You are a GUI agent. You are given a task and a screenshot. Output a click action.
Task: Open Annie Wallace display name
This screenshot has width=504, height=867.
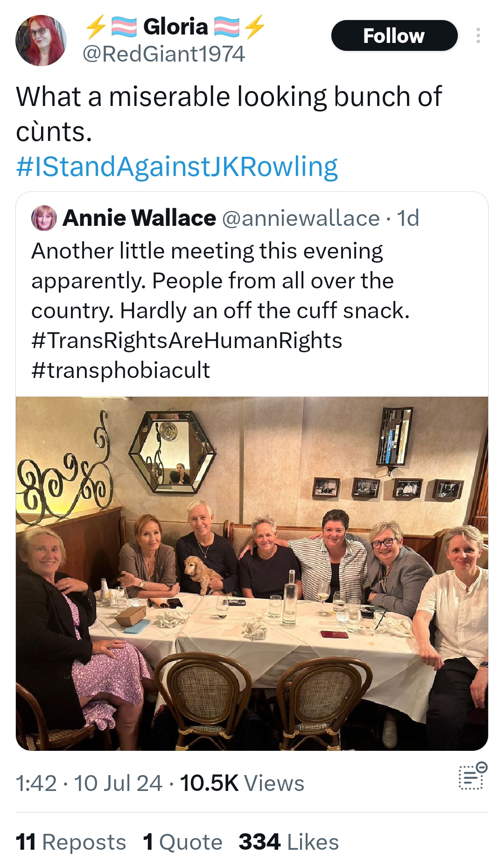[x=140, y=218]
